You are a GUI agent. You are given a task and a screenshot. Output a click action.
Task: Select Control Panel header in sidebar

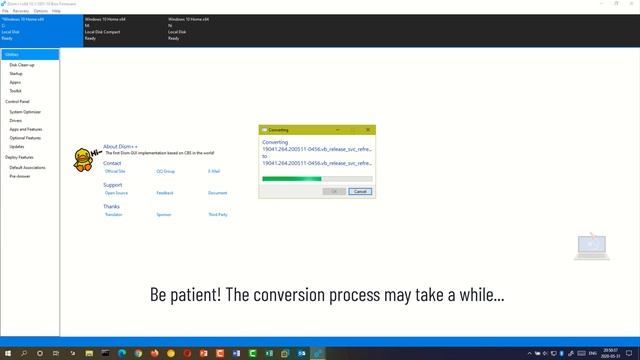[x=17, y=102]
